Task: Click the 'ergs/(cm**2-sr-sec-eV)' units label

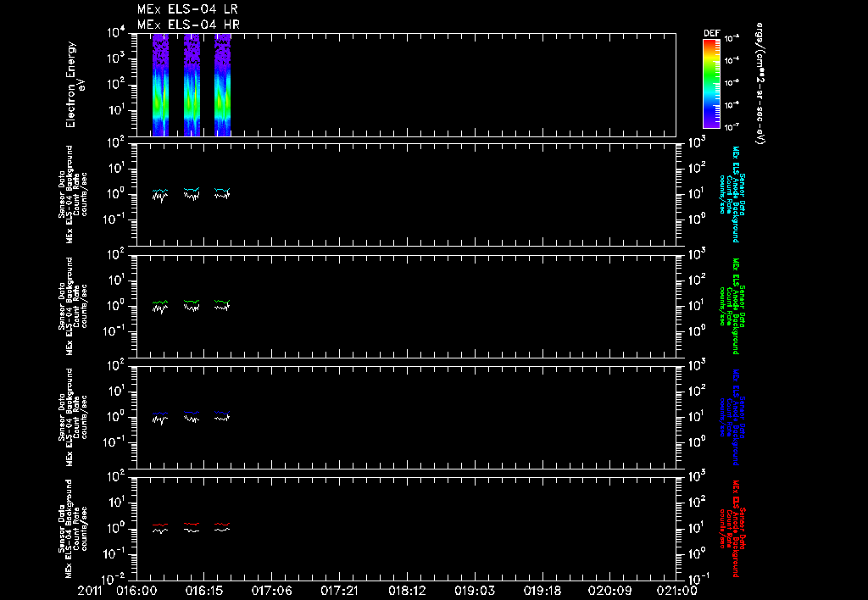Action: point(760,84)
